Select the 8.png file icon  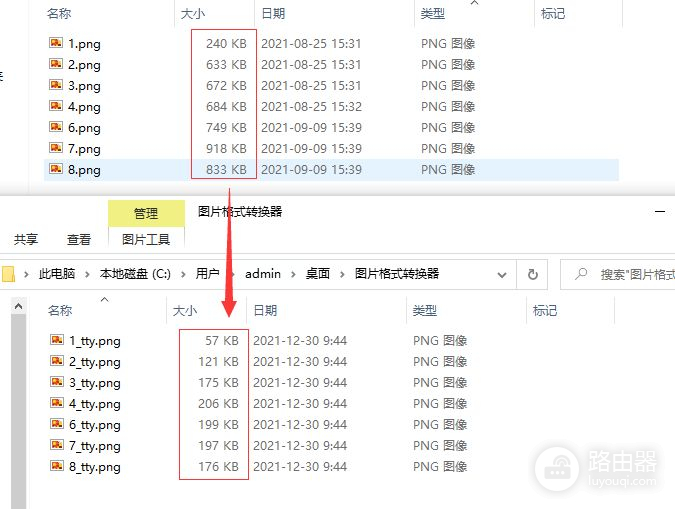(x=56, y=169)
